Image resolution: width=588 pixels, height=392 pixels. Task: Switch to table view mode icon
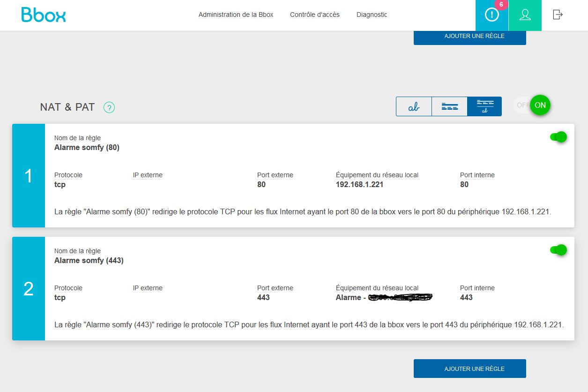[449, 106]
